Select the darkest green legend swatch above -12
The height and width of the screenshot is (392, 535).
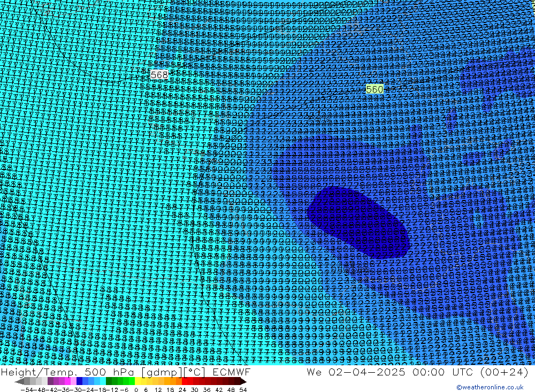point(109,381)
